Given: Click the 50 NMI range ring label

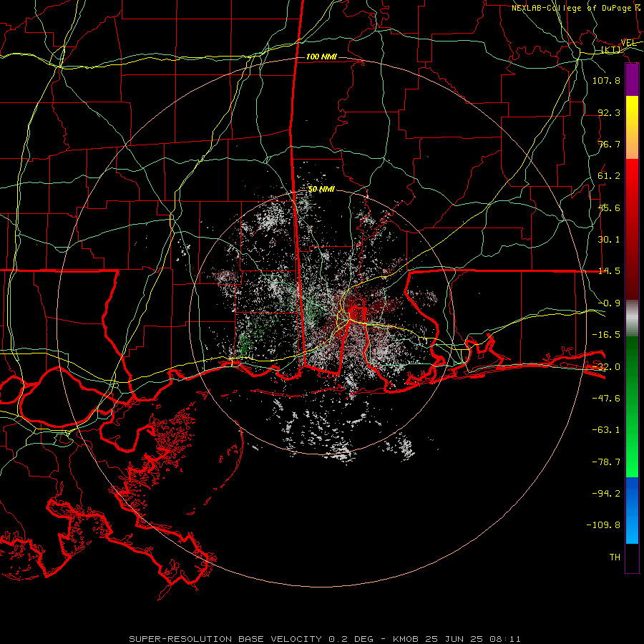Looking at the screenshot, I should [321, 190].
